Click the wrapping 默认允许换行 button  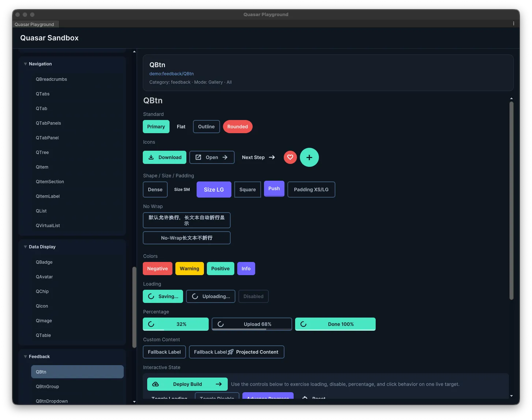(x=187, y=220)
